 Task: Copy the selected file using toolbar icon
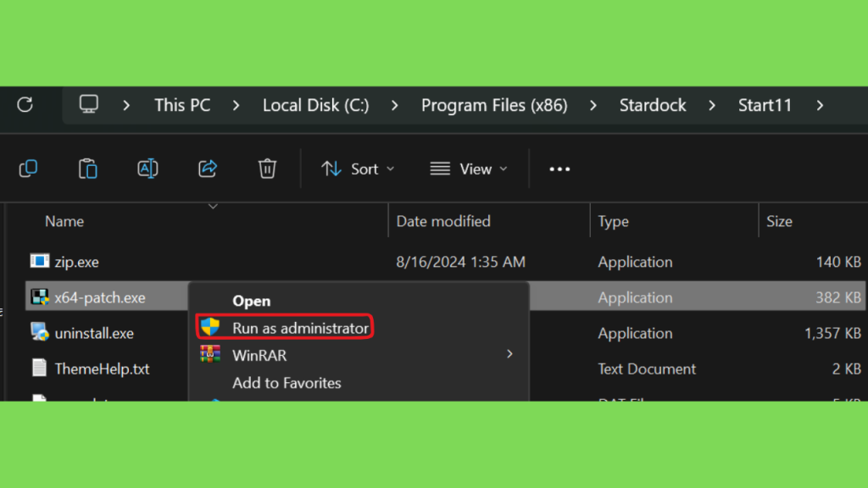pyautogui.click(x=28, y=169)
